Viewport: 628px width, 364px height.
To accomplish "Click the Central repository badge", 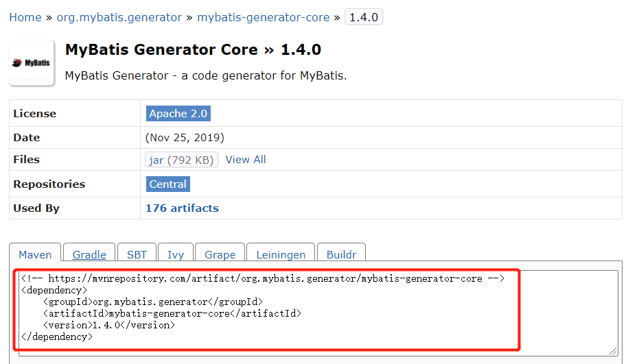I will (x=168, y=184).
